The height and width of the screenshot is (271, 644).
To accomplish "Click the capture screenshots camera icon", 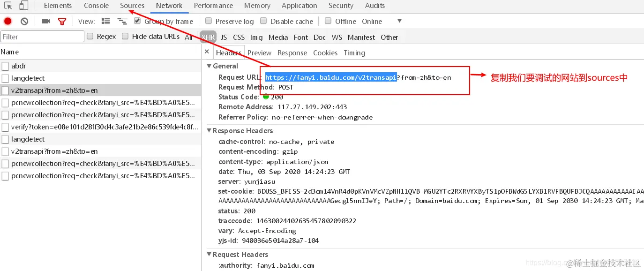I will 46,21.
